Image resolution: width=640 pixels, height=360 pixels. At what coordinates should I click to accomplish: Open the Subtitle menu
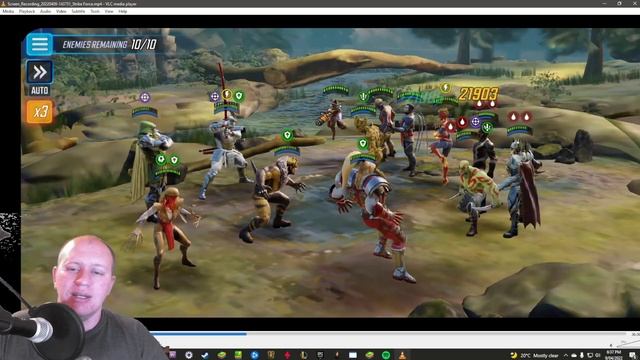click(x=78, y=11)
